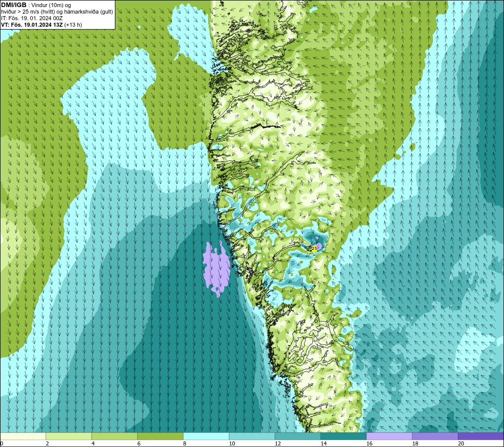Click the scale label '14'
Screen dimensions: 504x447
pyautogui.click(x=324, y=444)
